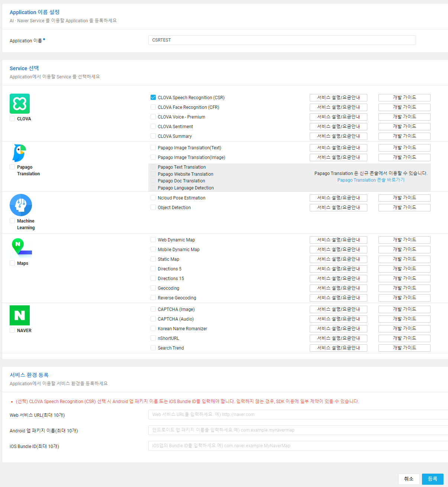This screenshot has width=448, height=487.
Task: Enable Web Dynamic Map checkbox
Action: tap(153, 240)
